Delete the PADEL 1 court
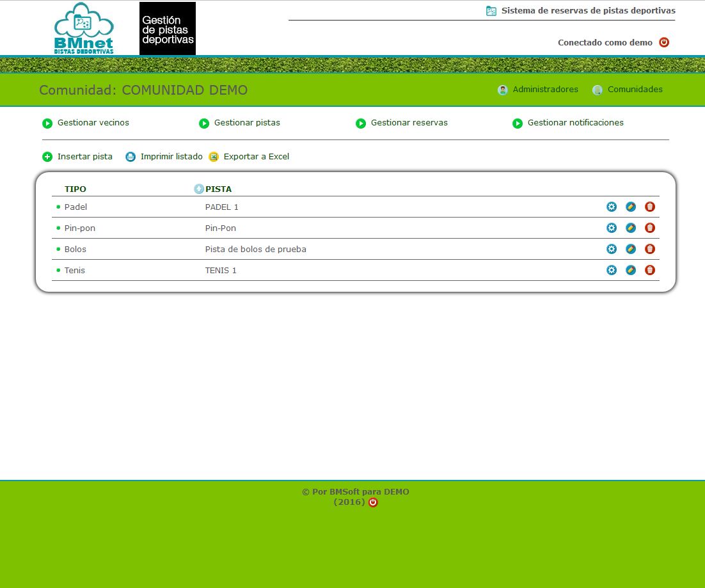 (650, 207)
